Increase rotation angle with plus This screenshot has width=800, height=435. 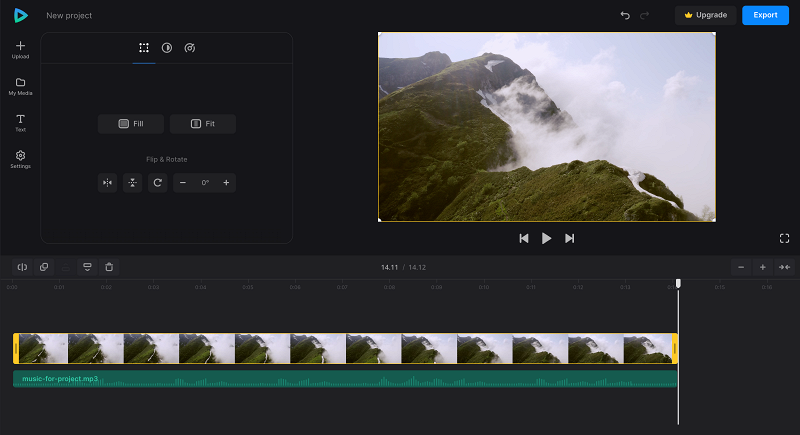[226, 183]
